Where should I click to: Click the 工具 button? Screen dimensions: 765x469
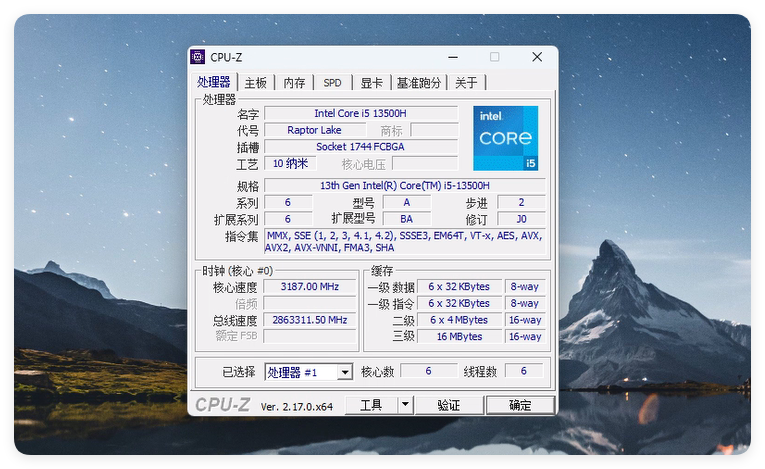[x=371, y=405]
